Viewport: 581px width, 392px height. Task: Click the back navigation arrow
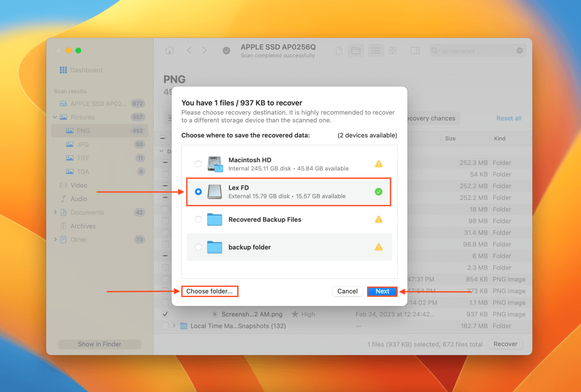pyautogui.click(x=189, y=50)
